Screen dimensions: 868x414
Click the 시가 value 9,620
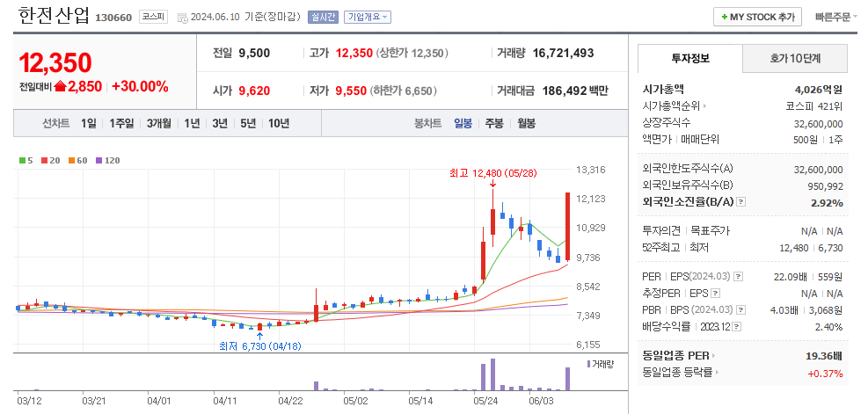[255, 91]
